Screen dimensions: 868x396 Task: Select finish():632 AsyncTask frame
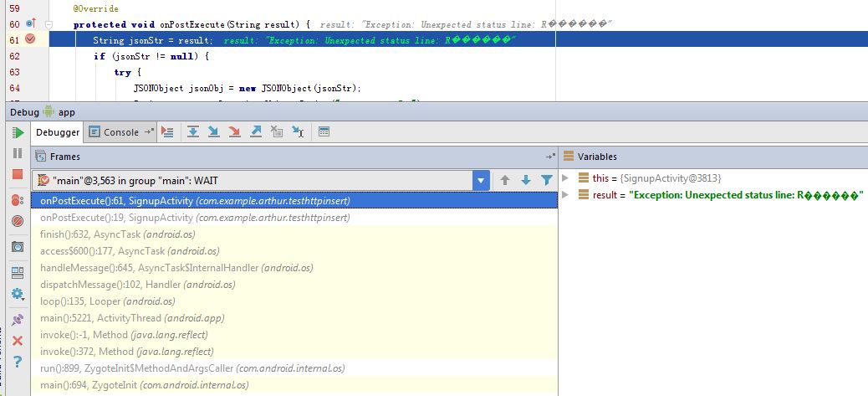coord(294,234)
